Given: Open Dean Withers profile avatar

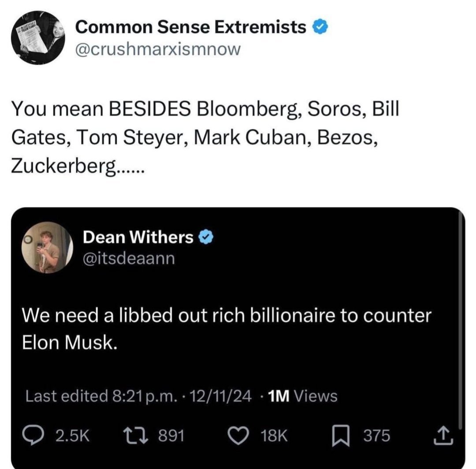Looking at the screenshot, I should click(47, 248).
